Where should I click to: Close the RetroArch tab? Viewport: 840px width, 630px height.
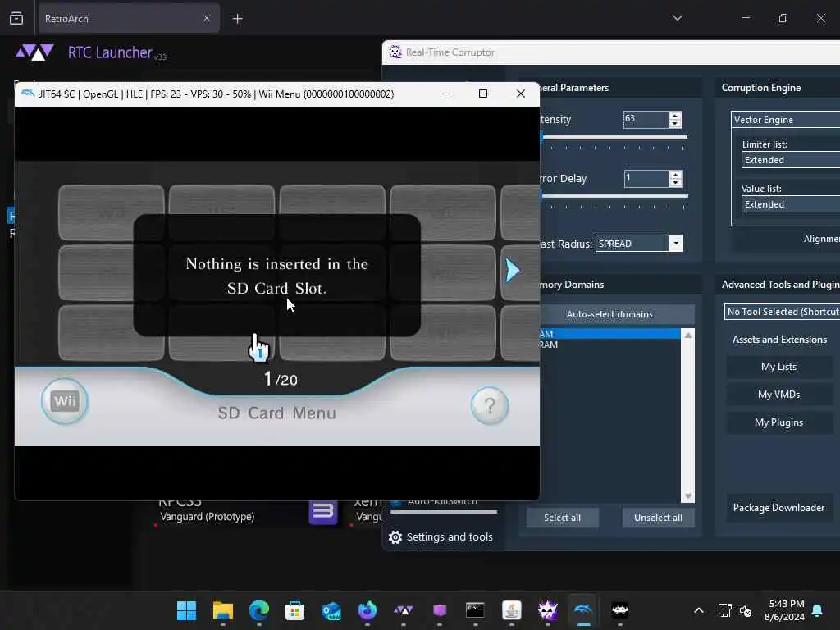207,18
